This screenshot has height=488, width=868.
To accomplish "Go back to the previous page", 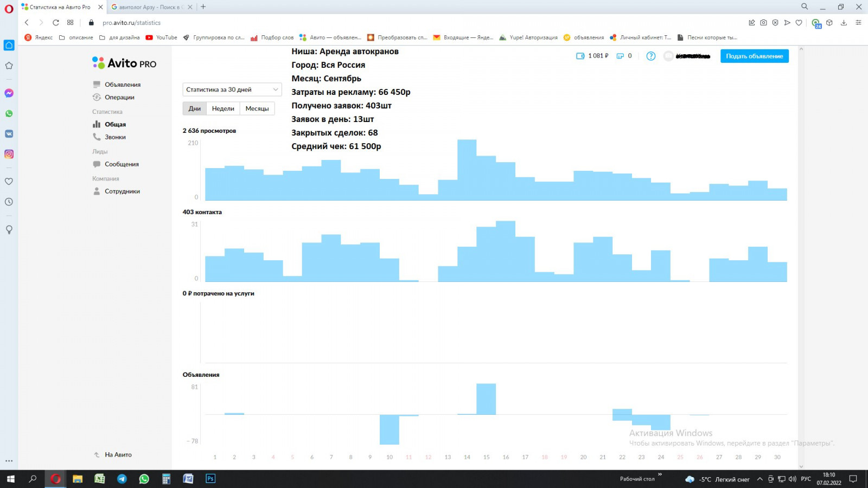I will tap(27, 23).
